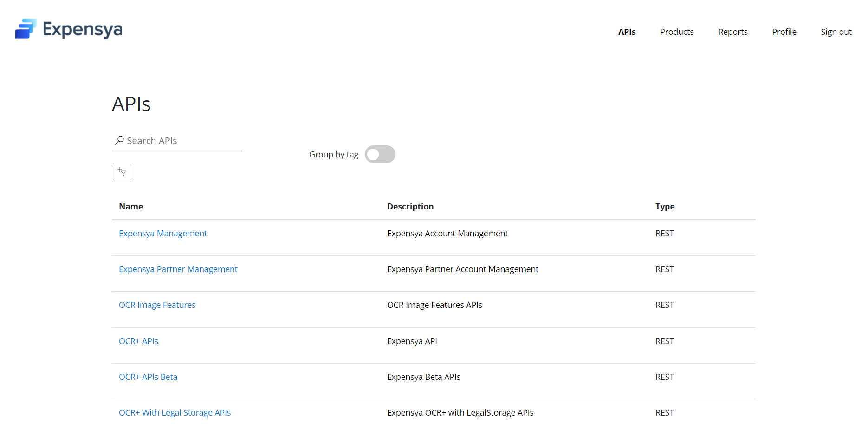Screen dimensions: 868x424
Task: Open the OCR+ APIs link
Action: coord(138,341)
